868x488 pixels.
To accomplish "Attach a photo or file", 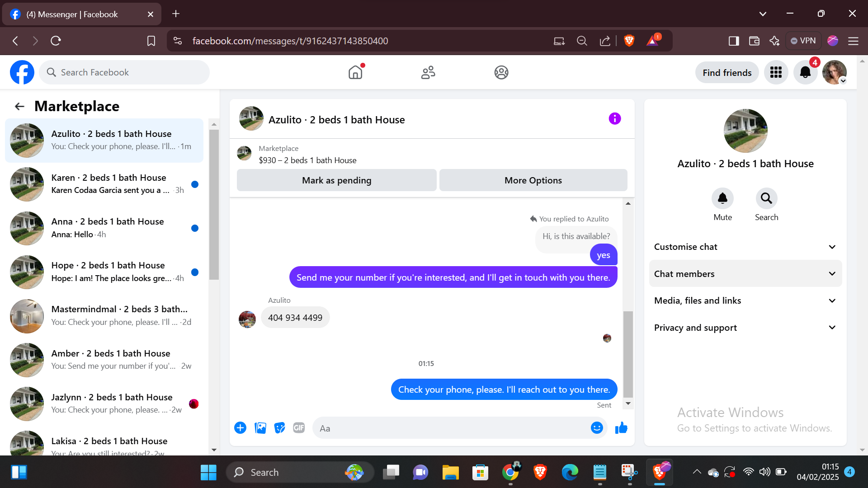I will tap(260, 428).
